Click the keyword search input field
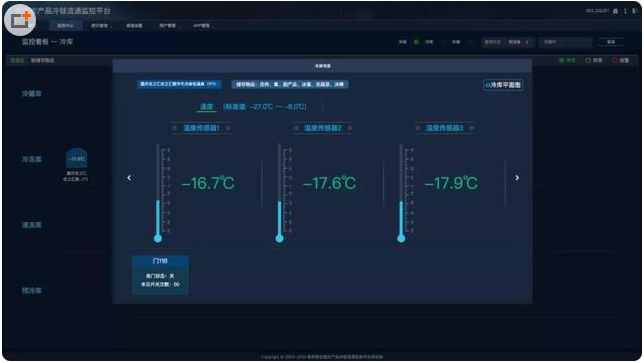644x363 pixels. (567, 42)
